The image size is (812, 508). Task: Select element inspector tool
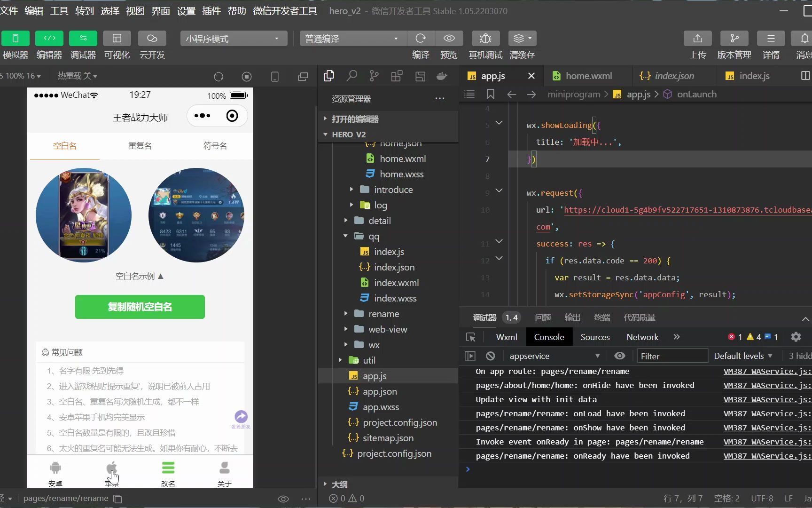pyautogui.click(x=470, y=337)
